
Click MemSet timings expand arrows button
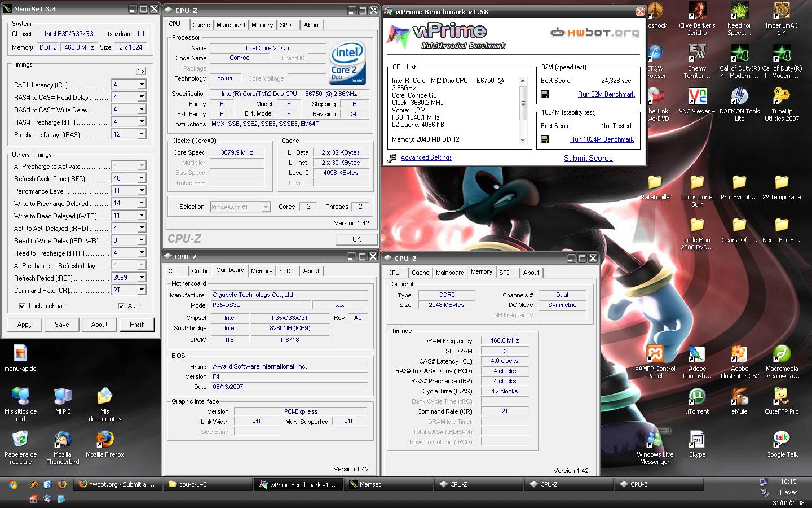[141, 71]
